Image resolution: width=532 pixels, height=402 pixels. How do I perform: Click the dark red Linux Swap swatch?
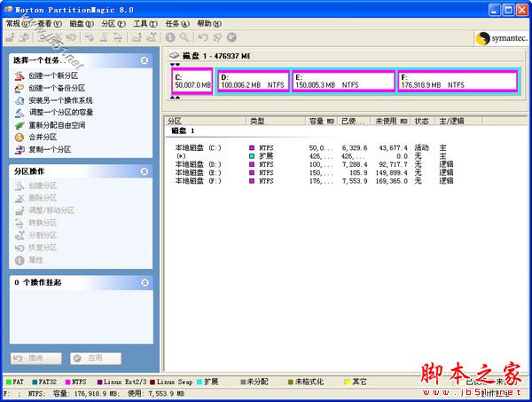[153, 382]
